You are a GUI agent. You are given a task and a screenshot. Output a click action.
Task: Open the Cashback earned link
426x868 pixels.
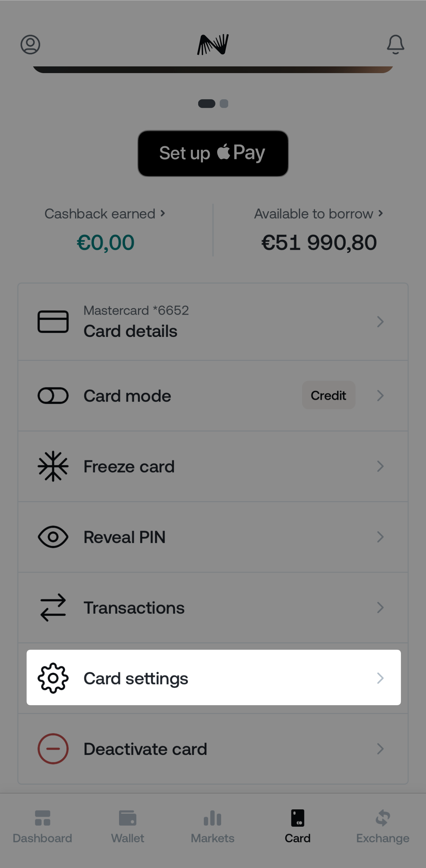click(105, 214)
